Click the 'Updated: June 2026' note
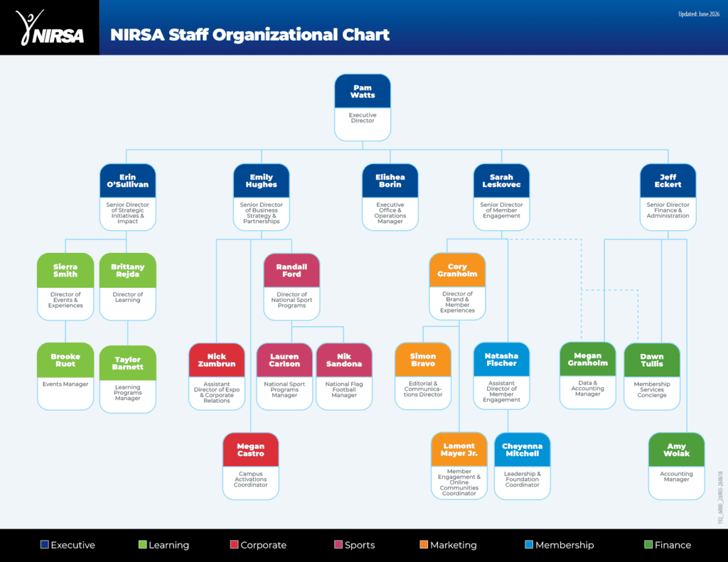Viewport: 728px width, 562px height. [699, 14]
